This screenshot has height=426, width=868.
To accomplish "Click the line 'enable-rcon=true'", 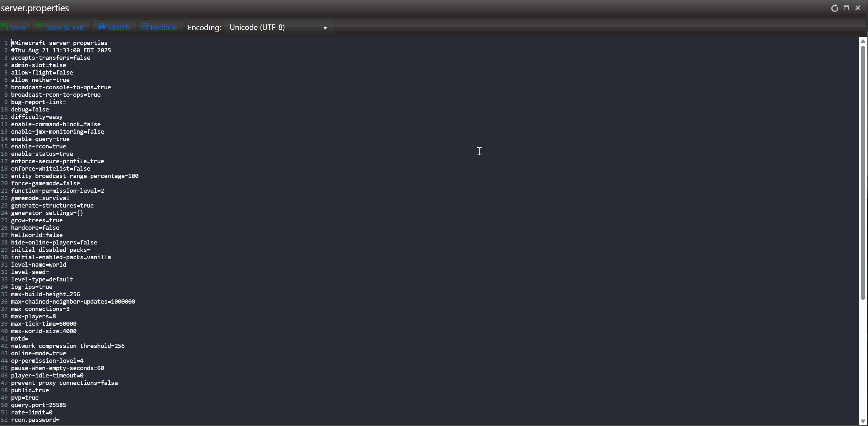I will point(39,146).
